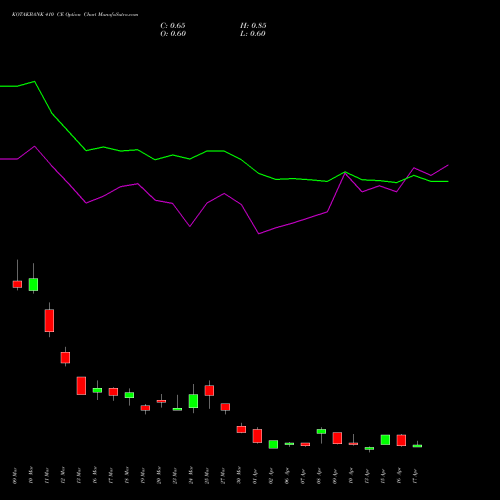This screenshot has height=500, width=500.
Task: Click the purple line's lowest point near 01 Apr
Action: click(x=259, y=234)
